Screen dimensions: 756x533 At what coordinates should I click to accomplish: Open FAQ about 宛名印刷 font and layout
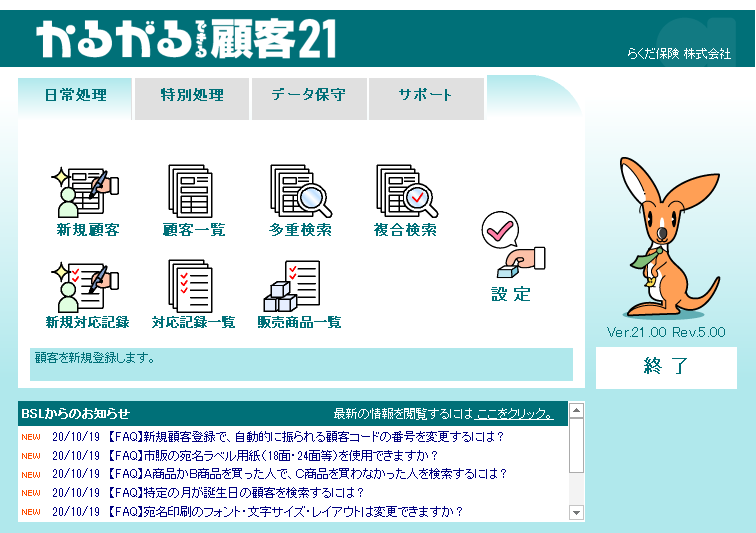(x=284, y=511)
